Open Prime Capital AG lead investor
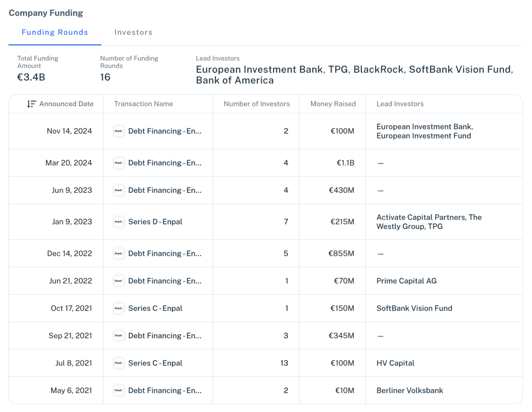Viewport: 532px width, 412px height. [406, 281]
